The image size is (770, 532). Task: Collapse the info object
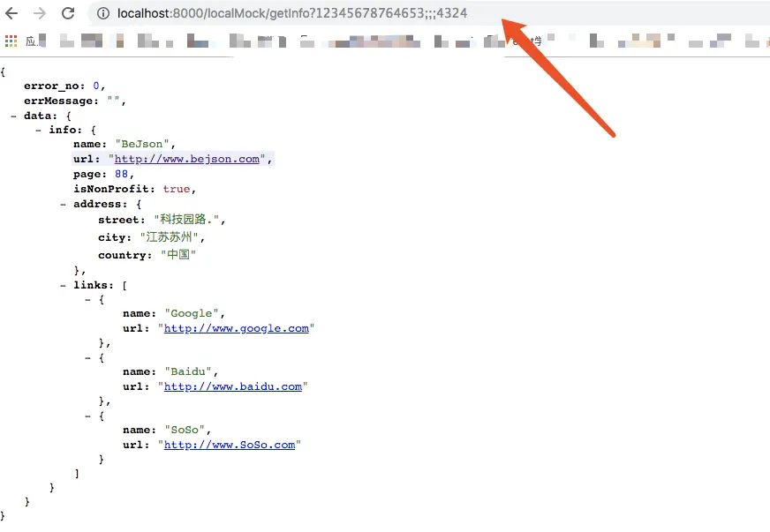(x=38, y=130)
